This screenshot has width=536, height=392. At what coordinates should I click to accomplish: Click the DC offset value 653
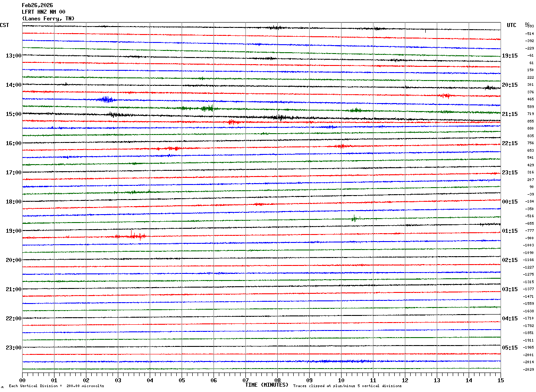pos(530,151)
